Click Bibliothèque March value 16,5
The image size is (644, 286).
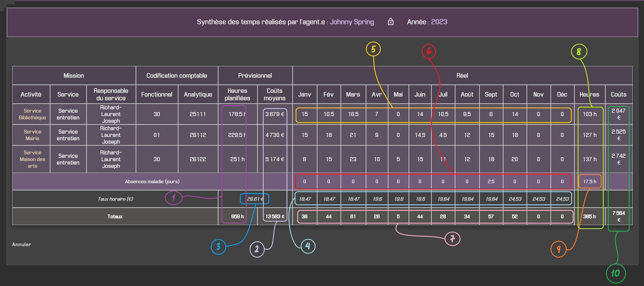(x=353, y=114)
